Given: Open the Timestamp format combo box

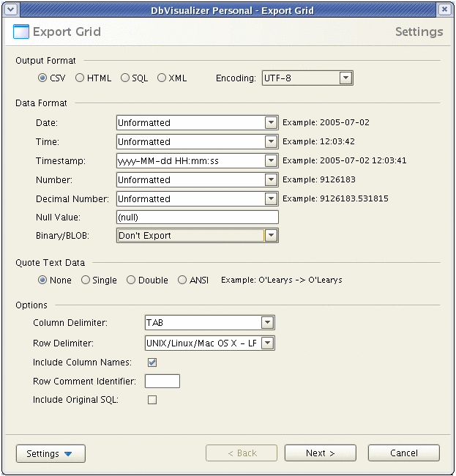Looking at the screenshot, I should (271, 161).
